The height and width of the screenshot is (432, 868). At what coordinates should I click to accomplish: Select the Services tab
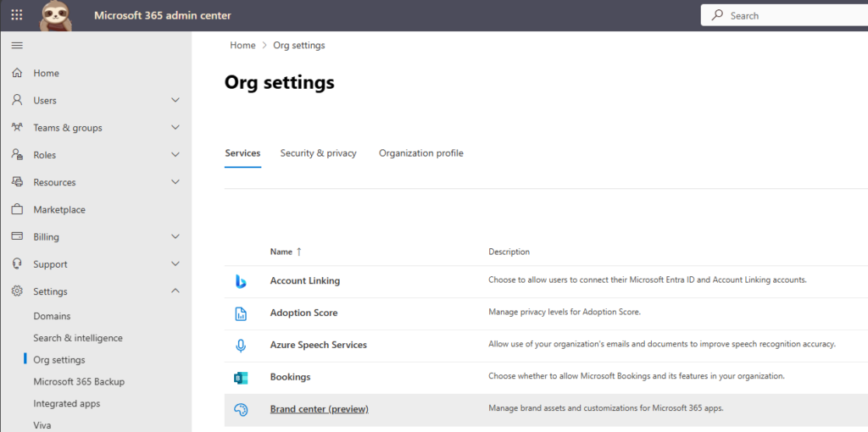pos(242,153)
